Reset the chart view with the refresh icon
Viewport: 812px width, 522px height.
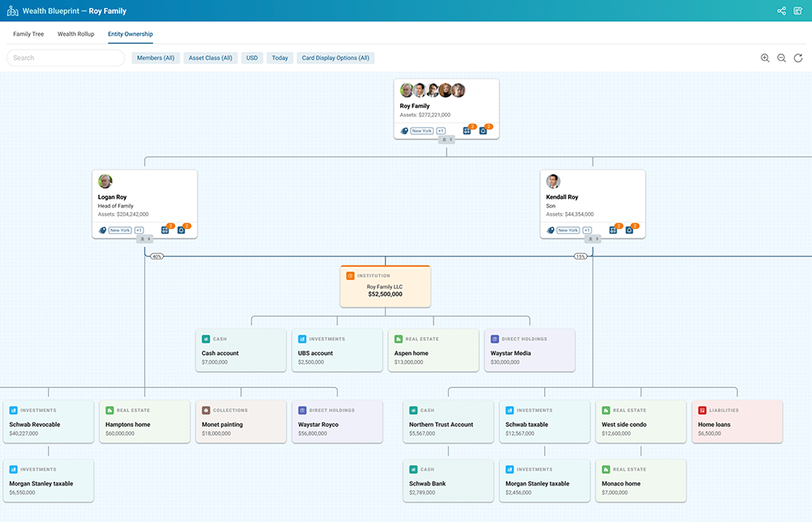798,58
